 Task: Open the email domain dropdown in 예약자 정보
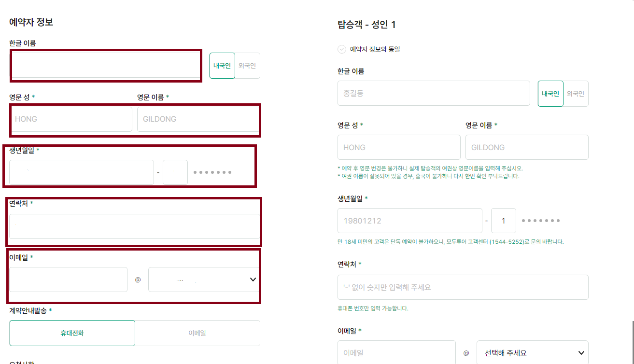tap(203, 279)
